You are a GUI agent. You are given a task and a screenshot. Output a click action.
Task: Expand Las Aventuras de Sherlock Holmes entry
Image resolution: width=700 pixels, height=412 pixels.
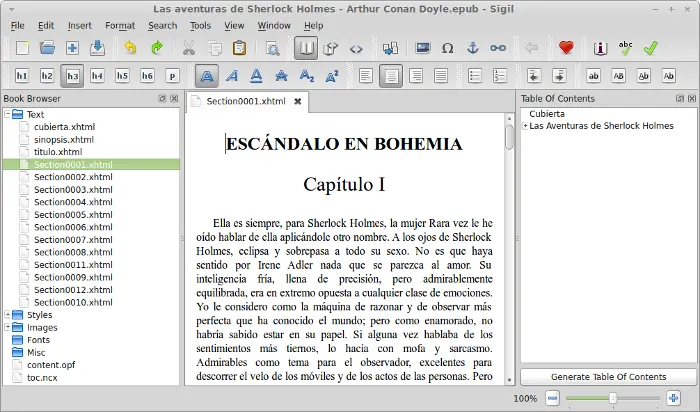coord(525,126)
